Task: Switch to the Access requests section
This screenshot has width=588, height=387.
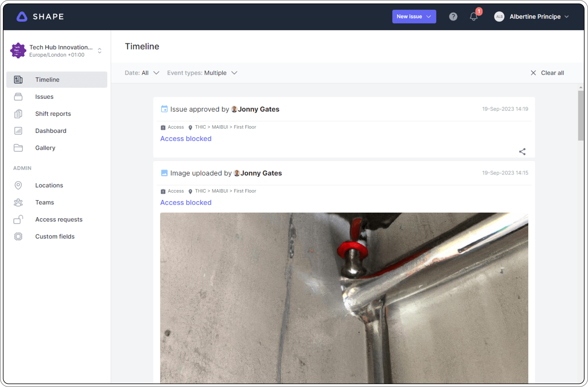Action: 18,219
